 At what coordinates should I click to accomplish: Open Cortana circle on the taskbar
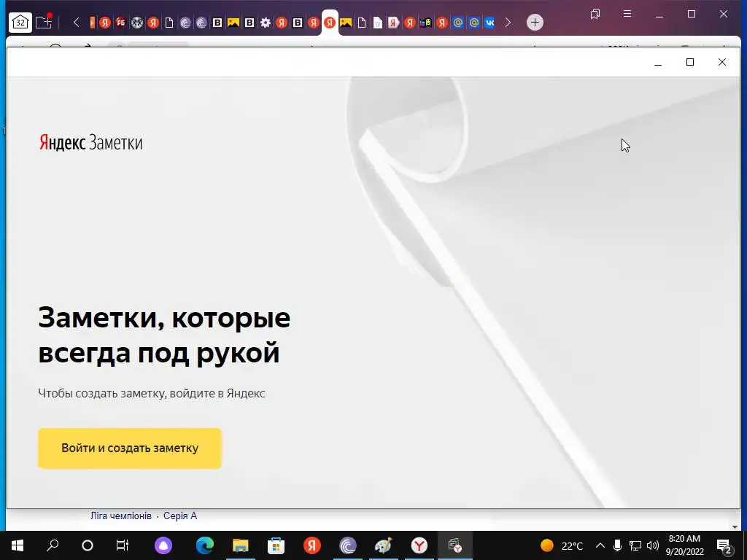(88, 545)
